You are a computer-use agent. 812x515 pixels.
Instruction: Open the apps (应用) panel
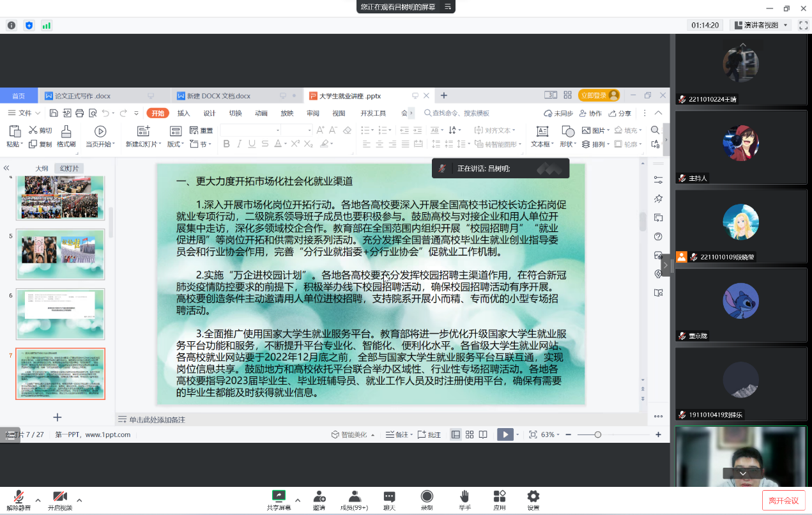500,498
